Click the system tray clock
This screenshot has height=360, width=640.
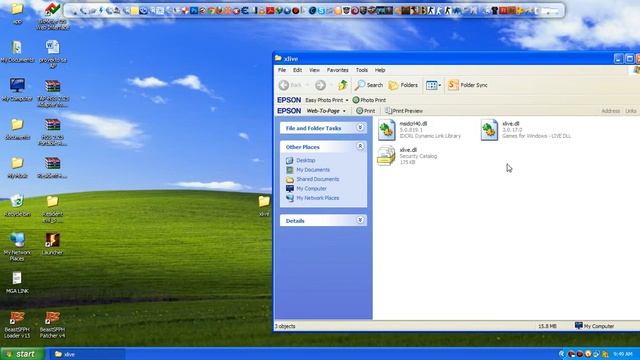[623, 354]
